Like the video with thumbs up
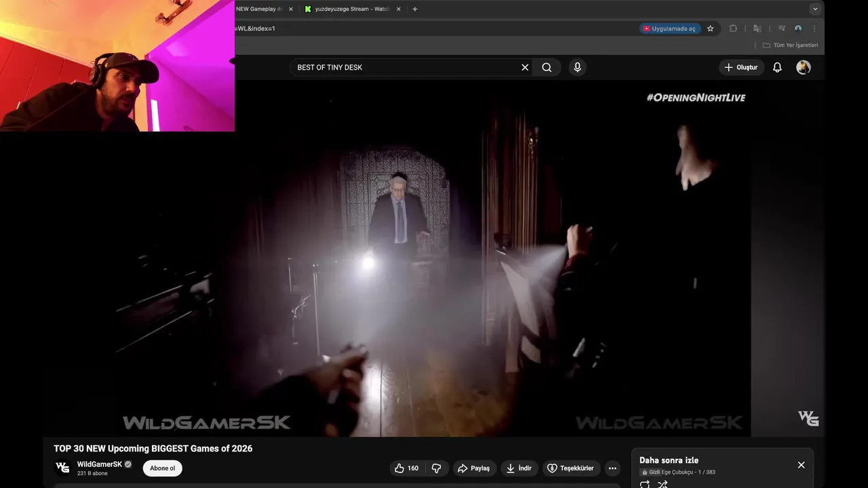 406,468
